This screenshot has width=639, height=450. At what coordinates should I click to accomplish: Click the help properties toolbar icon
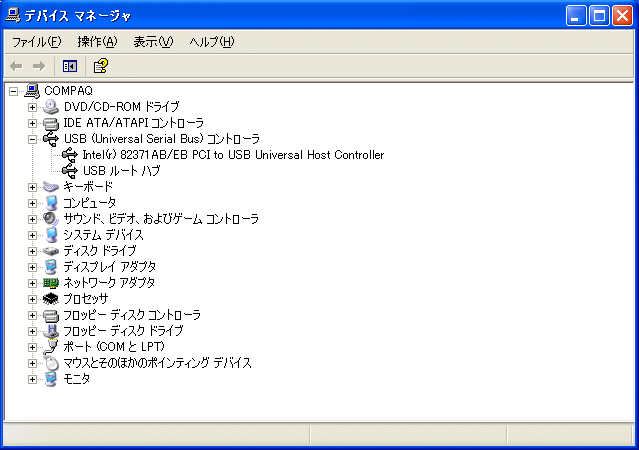coord(100,66)
